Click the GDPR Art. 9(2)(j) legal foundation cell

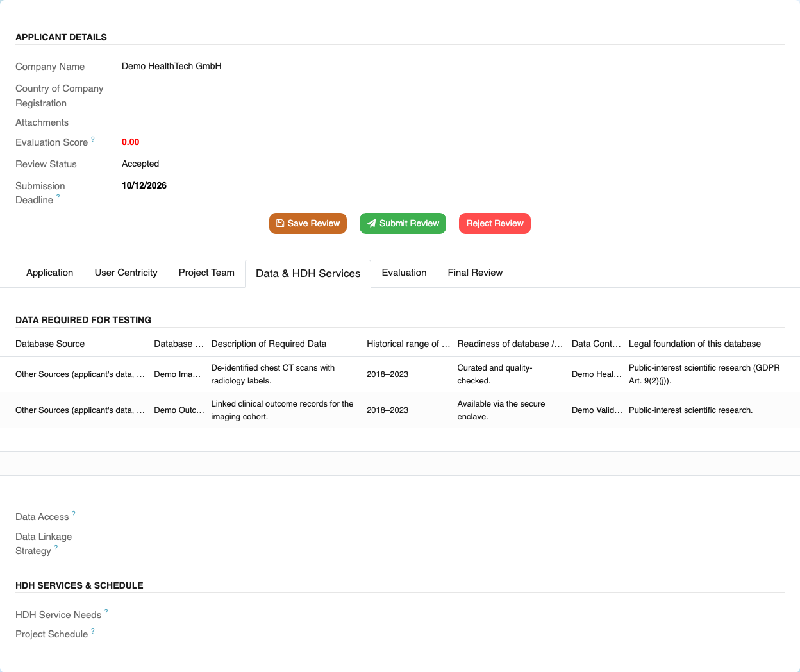[704, 374]
